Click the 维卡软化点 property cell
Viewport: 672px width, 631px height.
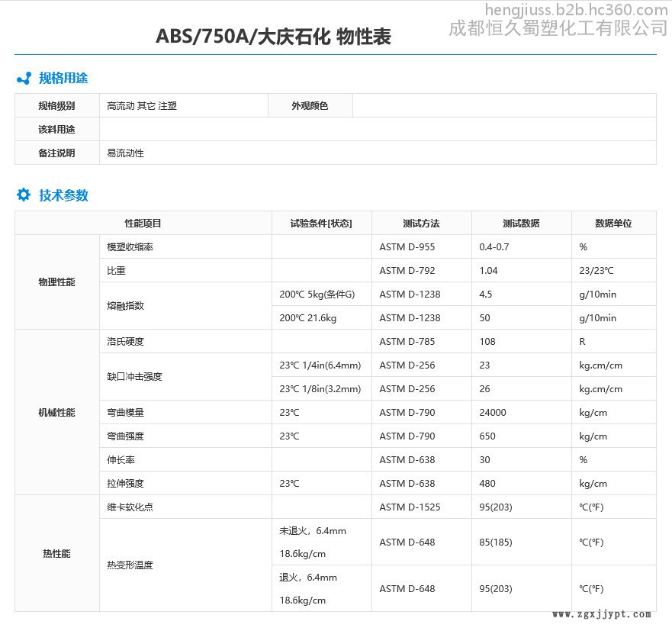point(185,507)
